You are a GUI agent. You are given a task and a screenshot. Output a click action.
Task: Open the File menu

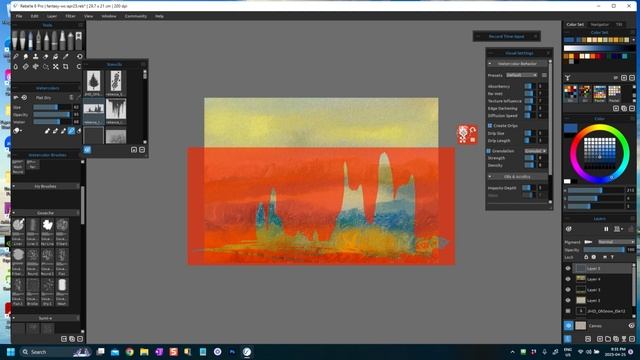point(19,16)
